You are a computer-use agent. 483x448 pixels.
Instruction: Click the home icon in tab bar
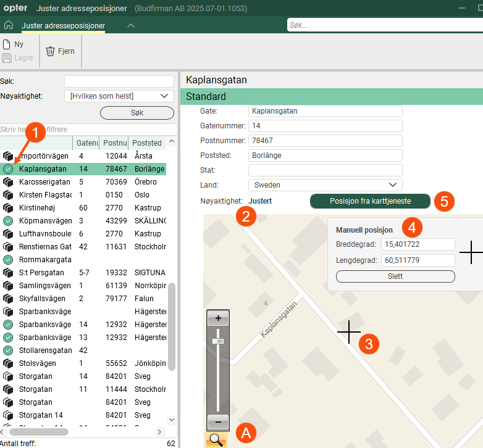point(9,25)
